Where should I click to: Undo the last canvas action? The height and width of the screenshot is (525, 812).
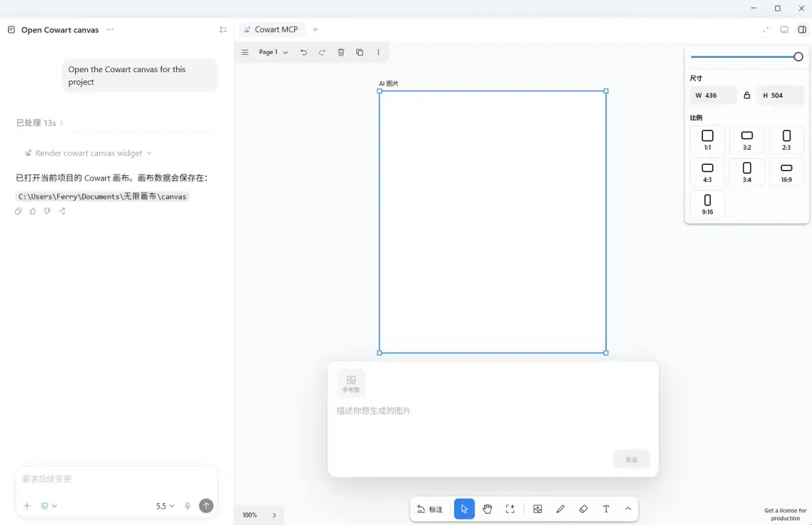coord(304,53)
